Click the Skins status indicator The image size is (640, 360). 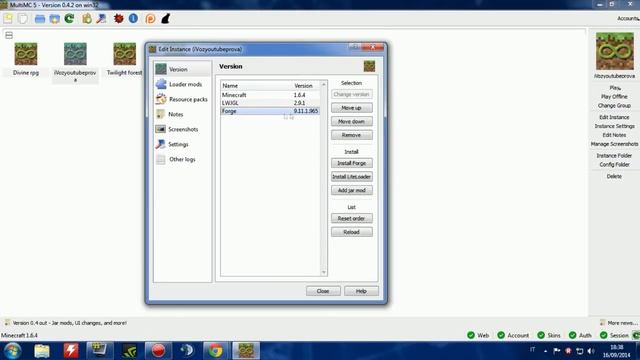(x=549, y=336)
